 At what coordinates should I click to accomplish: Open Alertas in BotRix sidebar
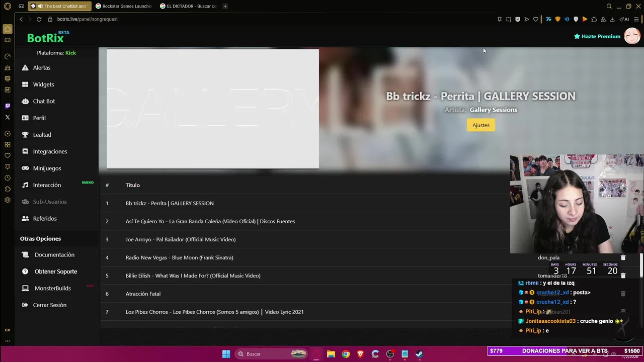[42, 67]
